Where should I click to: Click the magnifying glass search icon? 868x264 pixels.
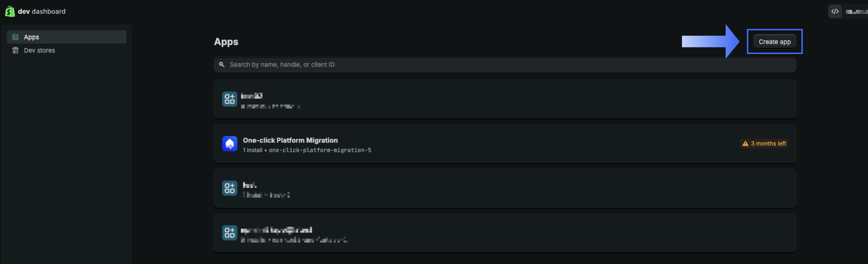pos(222,65)
